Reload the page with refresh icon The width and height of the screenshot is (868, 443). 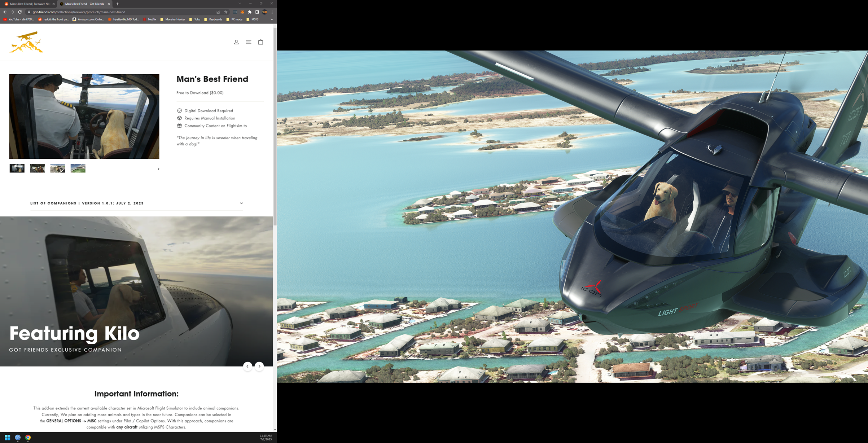click(x=20, y=12)
